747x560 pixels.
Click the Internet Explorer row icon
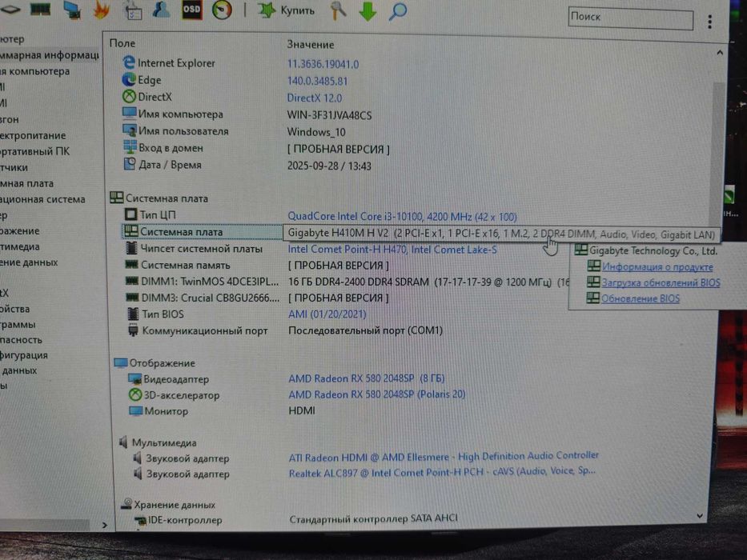[x=129, y=62]
